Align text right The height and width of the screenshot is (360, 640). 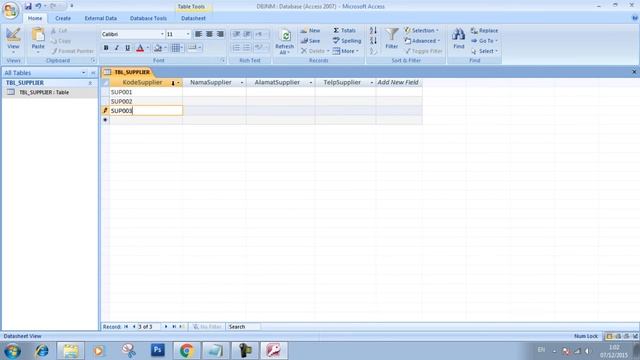(220, 34)
